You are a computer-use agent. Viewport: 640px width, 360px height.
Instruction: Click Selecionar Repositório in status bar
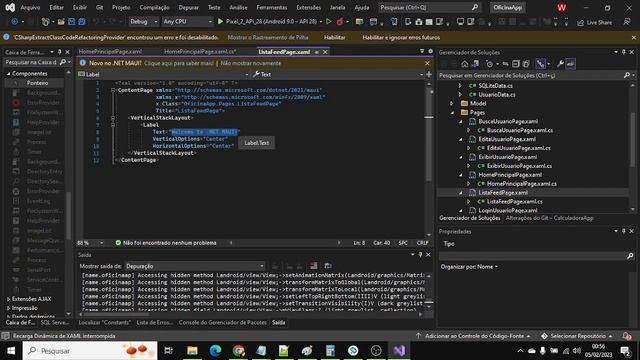click(577, 336)
